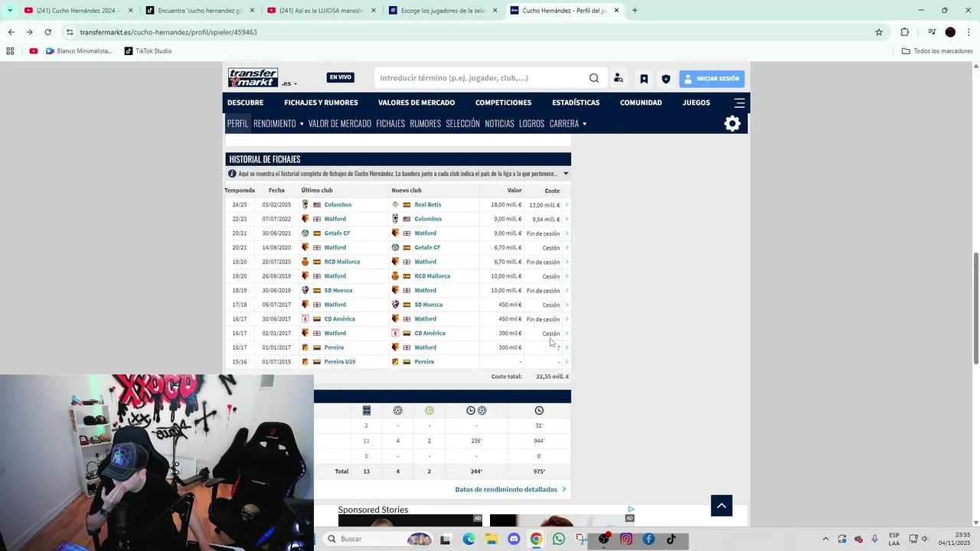Click the minutes-per-goal icon column header
Image resolution: width=980 pixels, height=551 pixels.
tap(476, 411)
